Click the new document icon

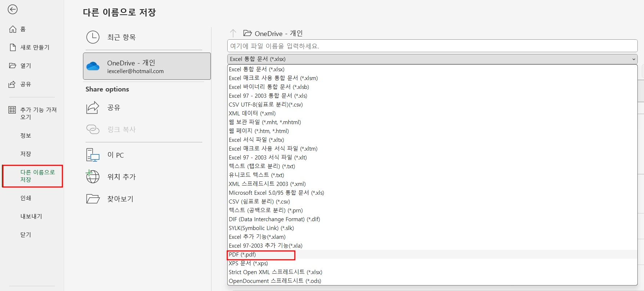click(13, 47)
